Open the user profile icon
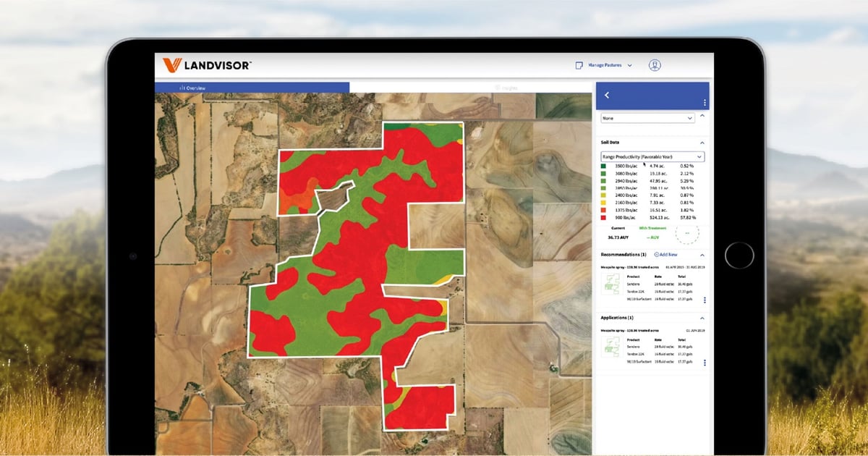Image resolution: width=868 pixels, height=456 pixels. coord(655,65)
